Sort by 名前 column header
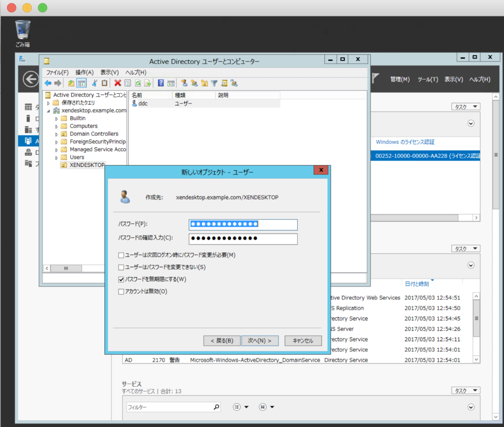This screenshot has height=427, width=504. coord(151,95)
